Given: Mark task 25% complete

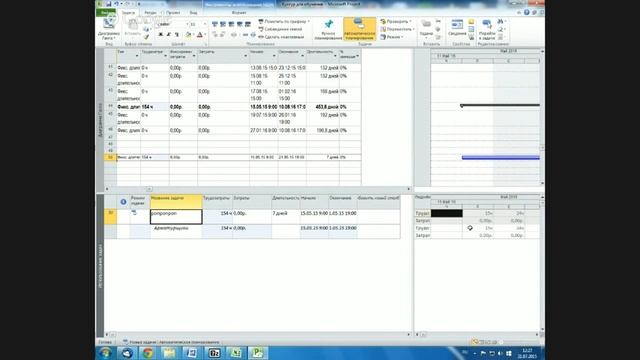Looking at the screenshot, I should pos(223,24).
